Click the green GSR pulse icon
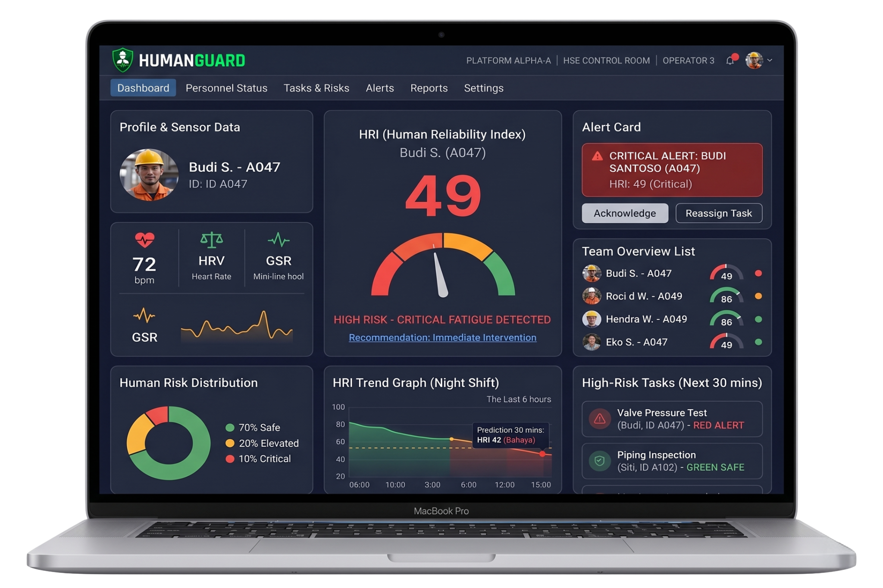Screen dimensions: 883x588 pos(279,240)
